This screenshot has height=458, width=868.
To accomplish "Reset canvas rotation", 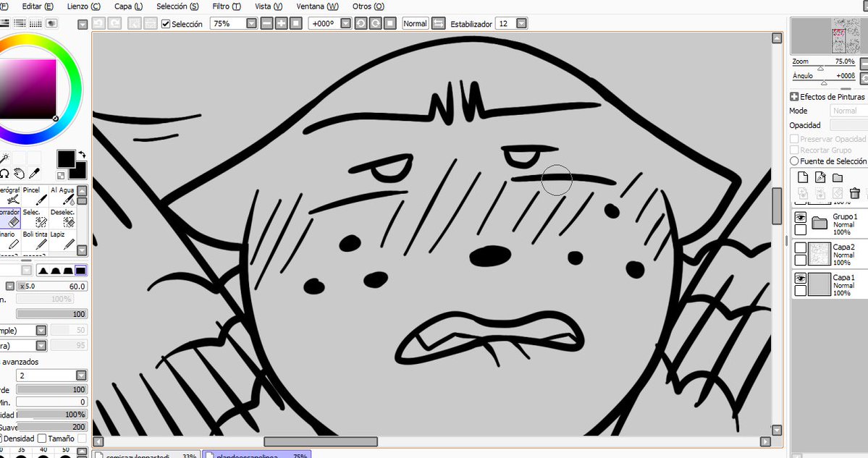I will pos(389,23).
